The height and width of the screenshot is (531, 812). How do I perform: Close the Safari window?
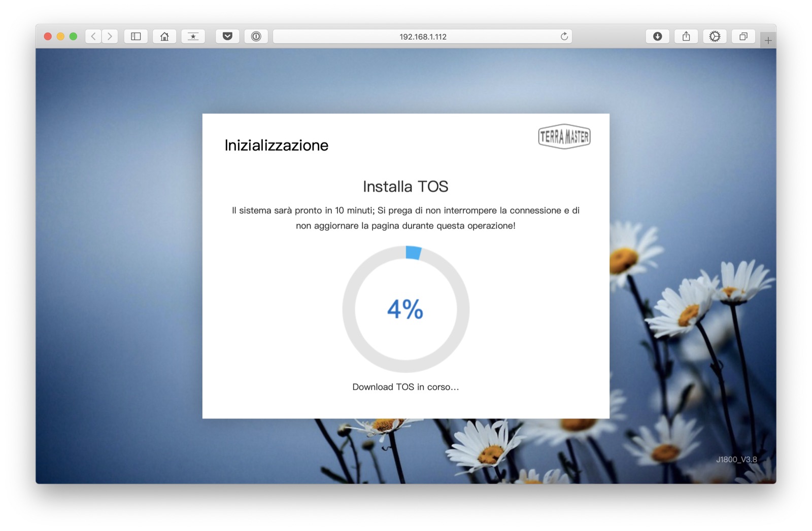(x=48, y=37)
